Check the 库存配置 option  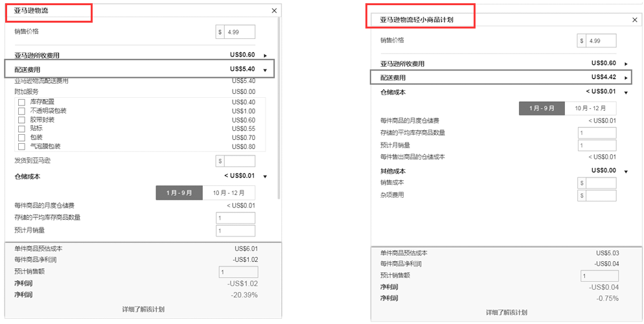click(x=22, y=102)
